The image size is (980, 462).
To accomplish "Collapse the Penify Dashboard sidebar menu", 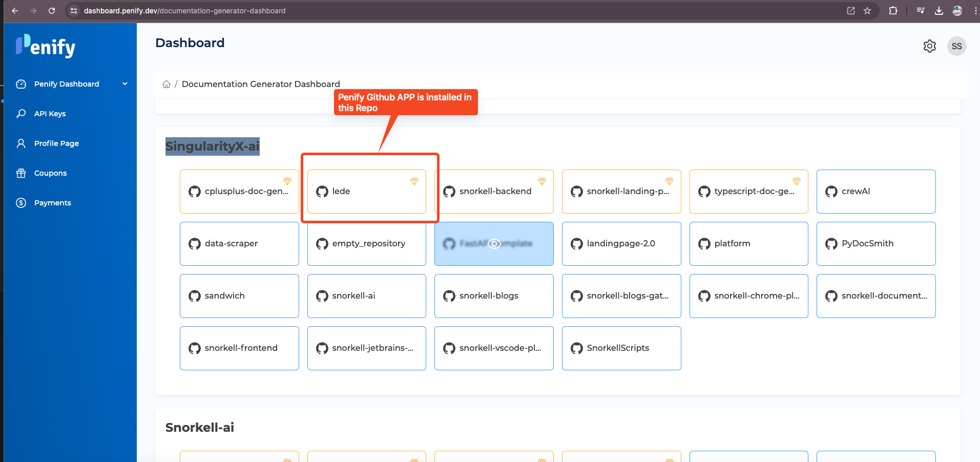I will click(x=125, y=83).
